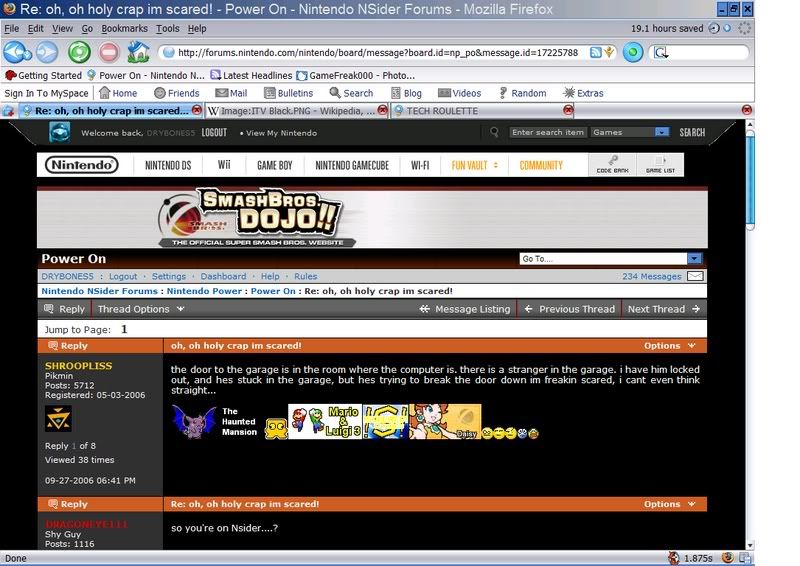800x566 pixels.
Task: Open the File menu
Action: [11, 29]
